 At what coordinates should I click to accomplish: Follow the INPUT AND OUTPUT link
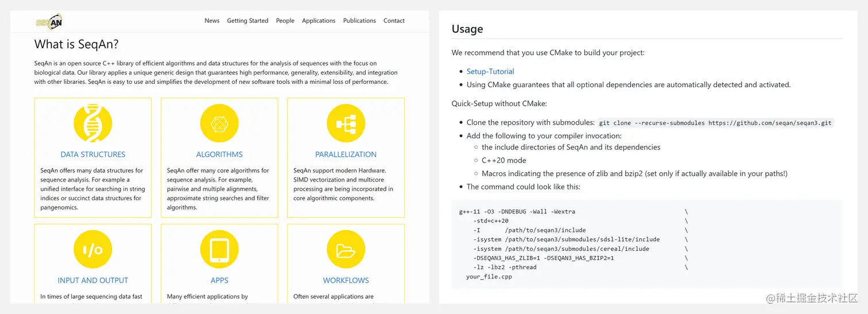click(93, 281)
